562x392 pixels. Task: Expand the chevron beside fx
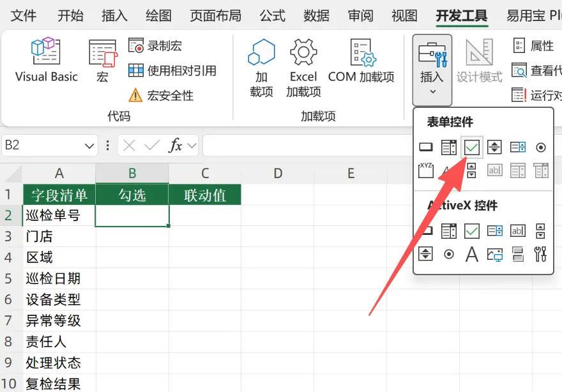point(192,146)
